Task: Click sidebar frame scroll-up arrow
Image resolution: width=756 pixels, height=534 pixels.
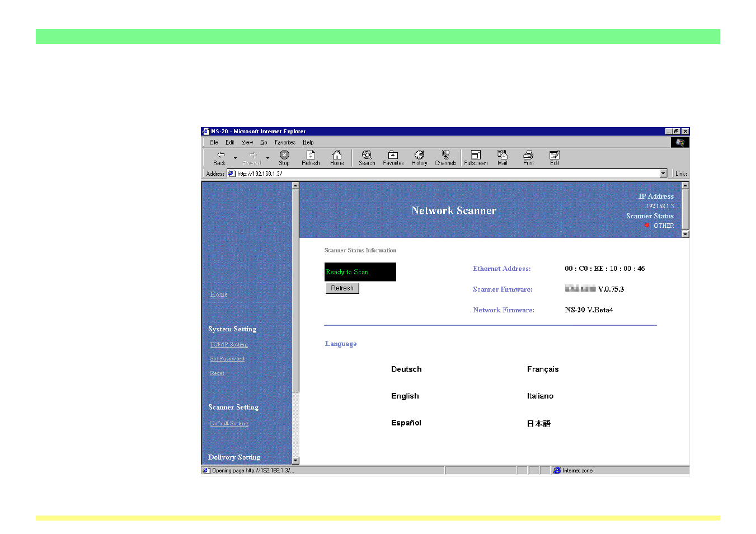Action: tap(295, 185)
